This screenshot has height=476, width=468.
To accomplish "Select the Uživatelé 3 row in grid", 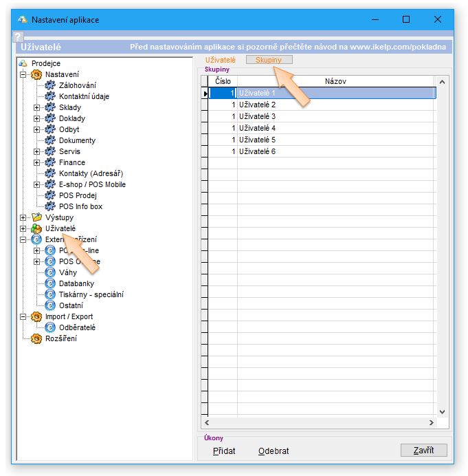I will [x=257, y=116].
